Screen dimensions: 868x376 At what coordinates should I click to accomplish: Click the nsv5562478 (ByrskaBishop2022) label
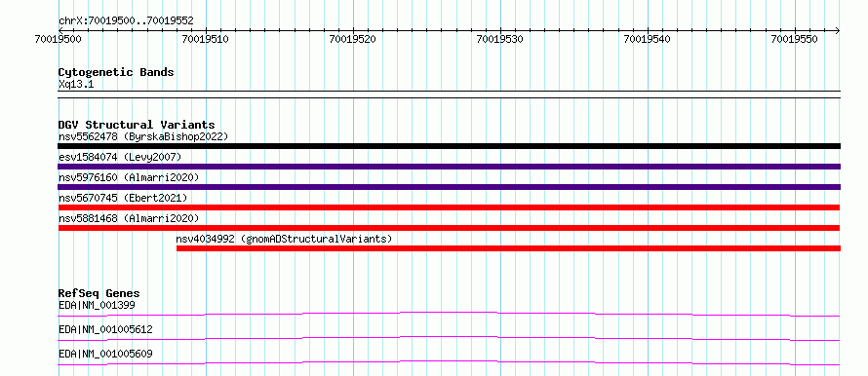click(142, 136)
